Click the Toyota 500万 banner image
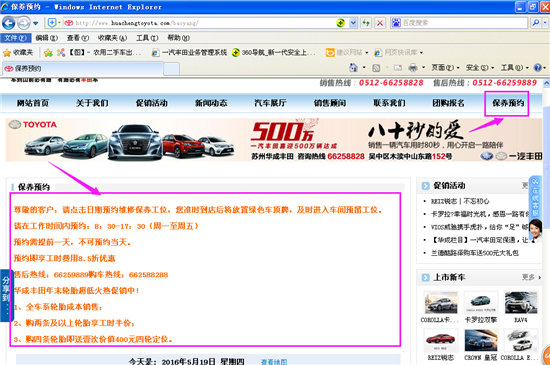The height and width of the screenshot is (365, 550). 274,140
